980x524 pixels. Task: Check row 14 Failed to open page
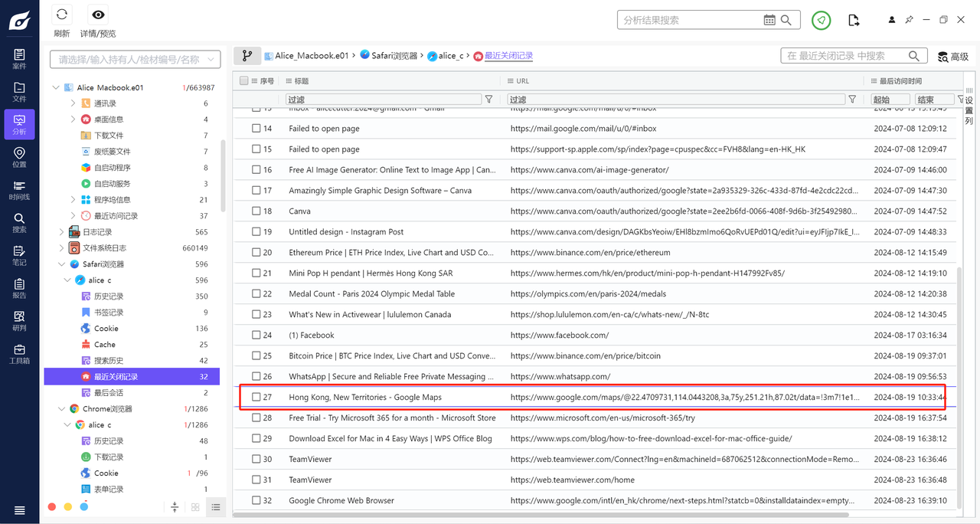pyautogui.click(x=256, y=129)
